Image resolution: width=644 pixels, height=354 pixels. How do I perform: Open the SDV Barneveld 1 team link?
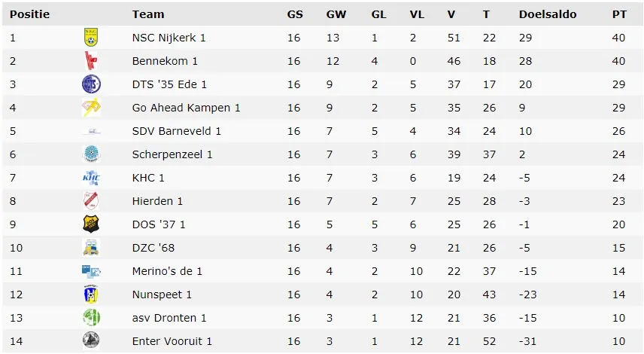pos(176,131)
